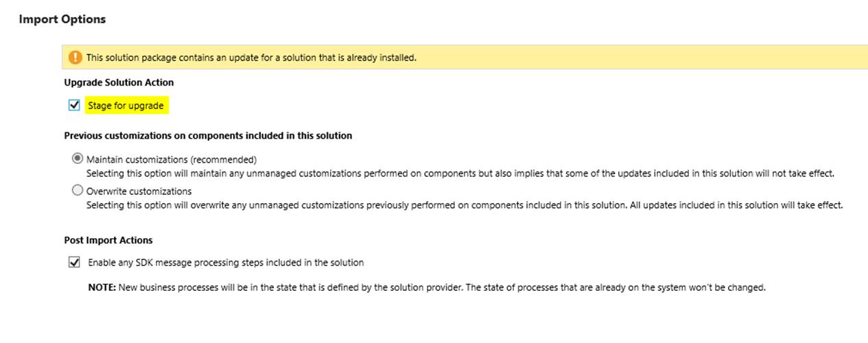Click the Previous customizations on components heading

208,136
